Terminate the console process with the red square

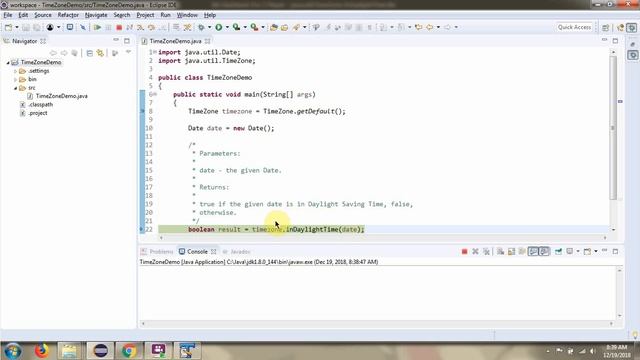point(464,251)
